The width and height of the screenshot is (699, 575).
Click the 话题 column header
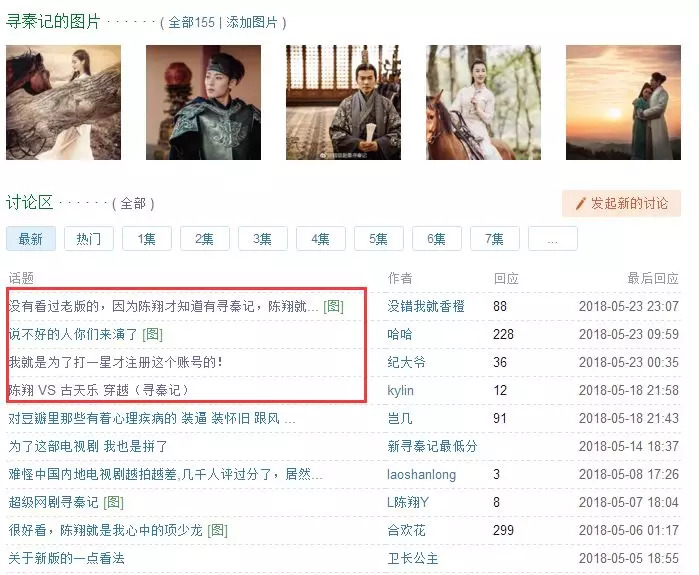coord(21,278)
